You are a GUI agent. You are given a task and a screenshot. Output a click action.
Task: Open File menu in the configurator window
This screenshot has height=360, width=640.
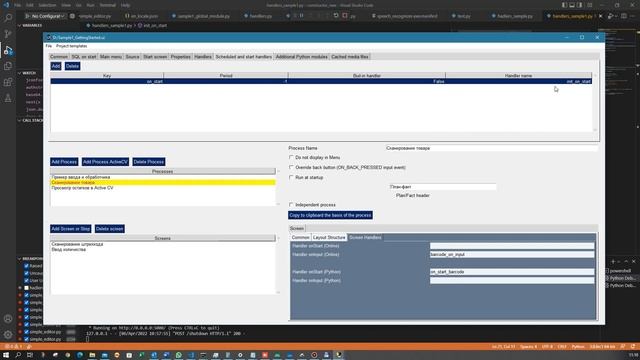point(49,46)
